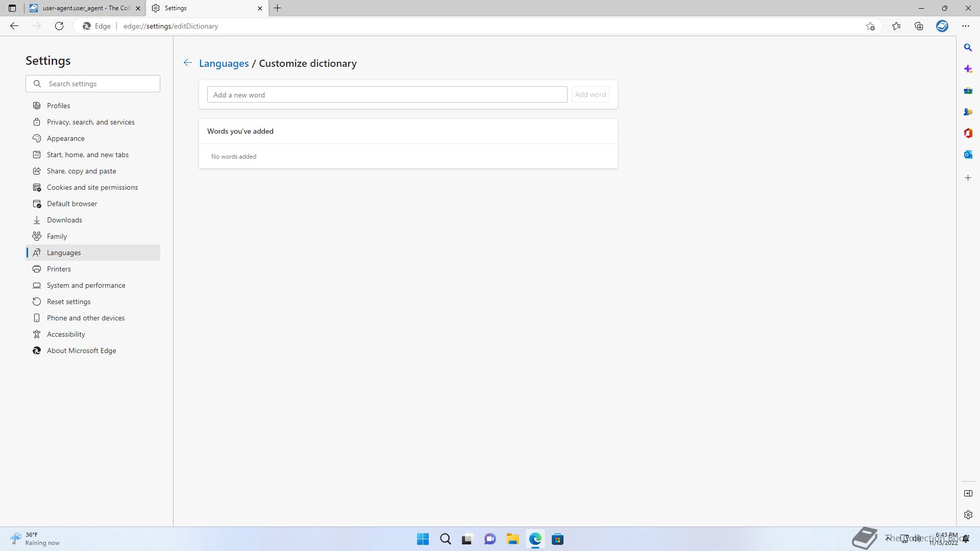The height and width of the screenshot is (551, 980).
Task: Click the plus icon in Edge sidebar
Action: point(968,178)
